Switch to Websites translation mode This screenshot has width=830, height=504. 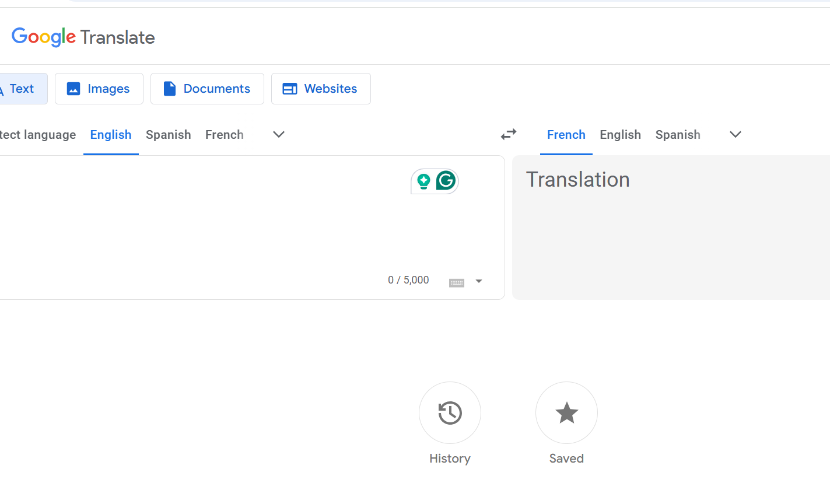tap(321, 89)
